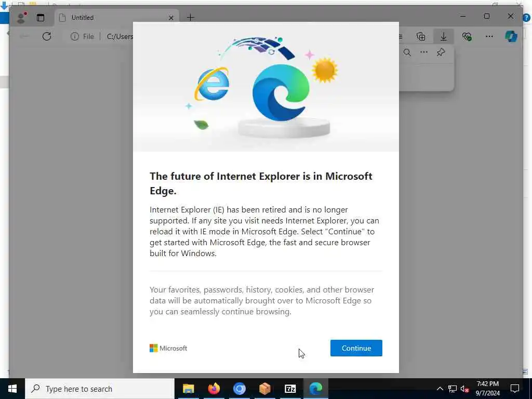Open network status tray icon
532x399 pixels.
click(453, 389)
